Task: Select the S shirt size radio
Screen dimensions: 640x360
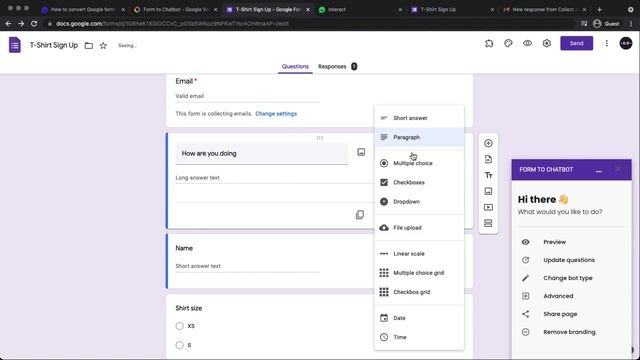Action: click(180, 345)
